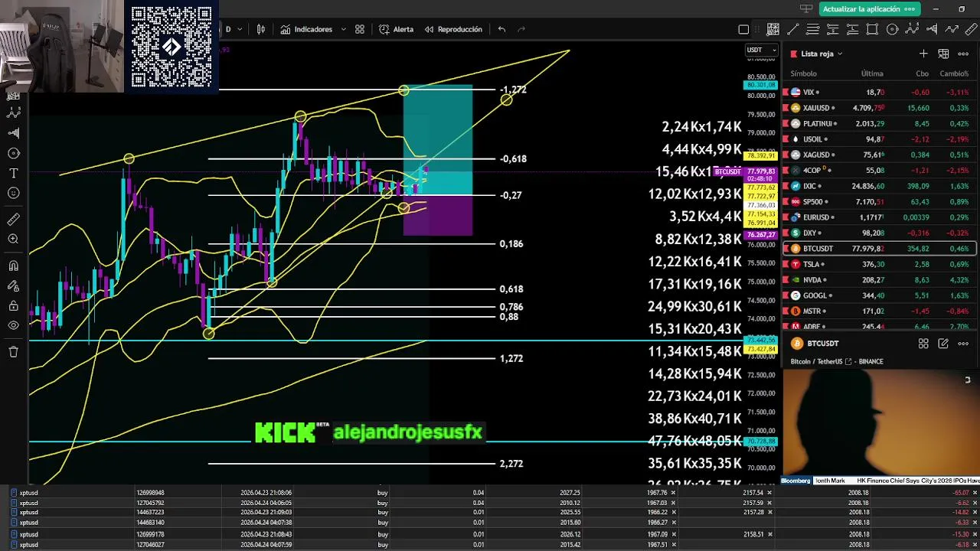The image size is (980, 551).
Task: Select the ruler measure tool in favorites bar
Action: click(x=971, y=29)
